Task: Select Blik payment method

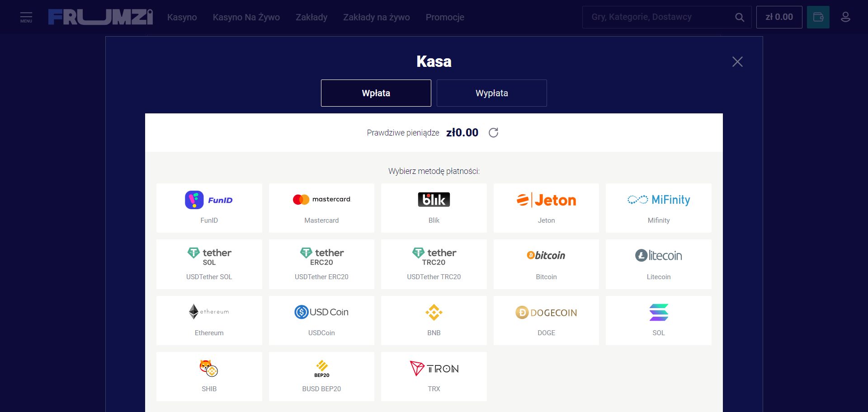Action: [x=434, y=208]
